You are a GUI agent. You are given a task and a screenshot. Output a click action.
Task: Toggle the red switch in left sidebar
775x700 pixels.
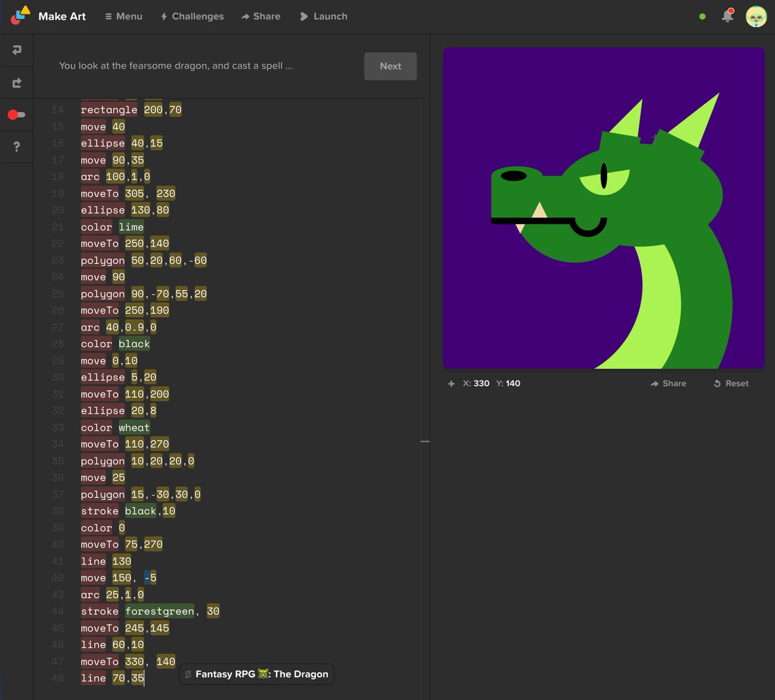point(16,115)
